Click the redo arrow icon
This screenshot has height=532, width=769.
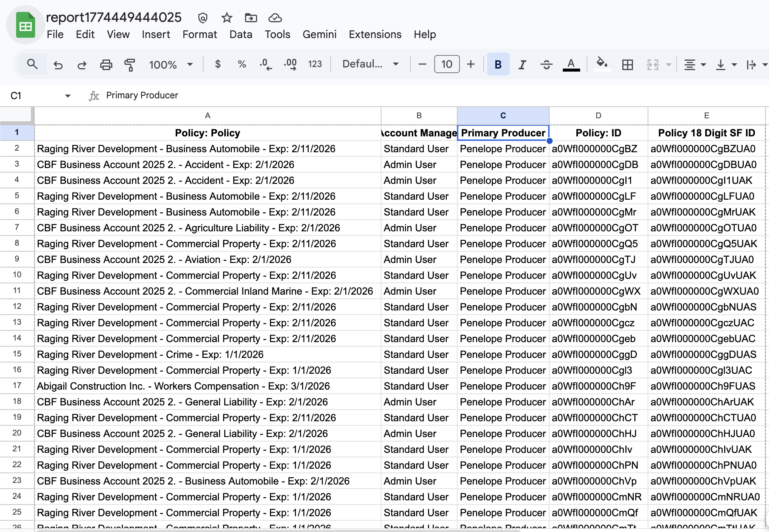pos(82,65)
